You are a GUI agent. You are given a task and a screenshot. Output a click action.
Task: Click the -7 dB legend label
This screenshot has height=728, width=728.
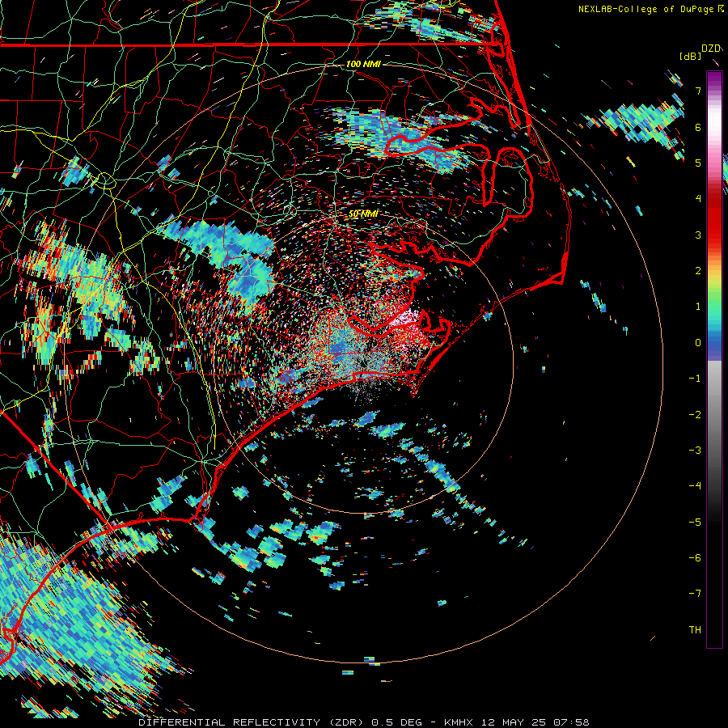tap(695, 594)
